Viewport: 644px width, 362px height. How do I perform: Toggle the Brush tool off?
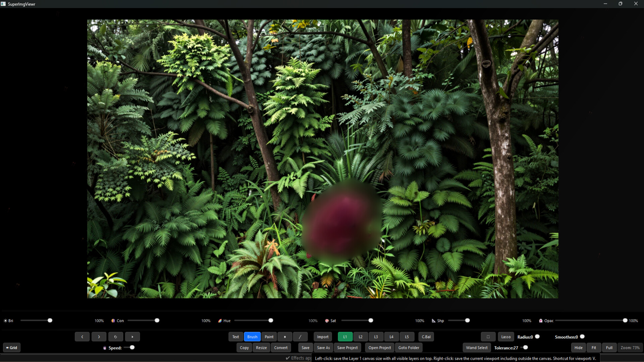252,337
